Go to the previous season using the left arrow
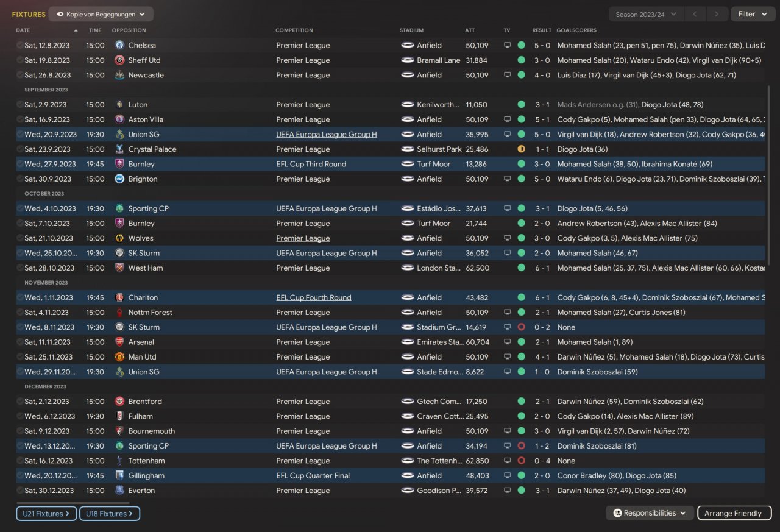 pos(695,15)
